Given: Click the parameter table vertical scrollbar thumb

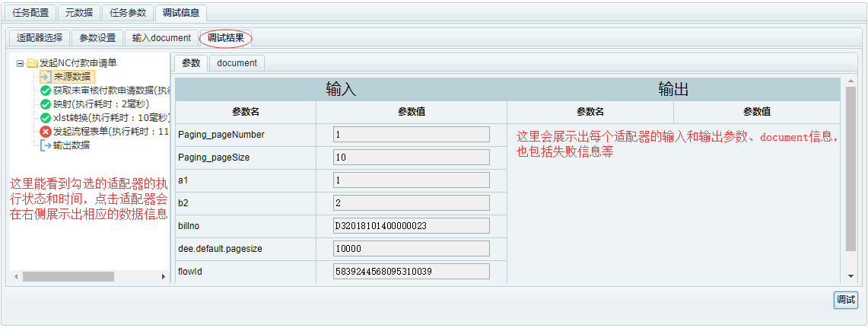Looking at the screenshot, I should pyautogui.click(x=851, y=168).
